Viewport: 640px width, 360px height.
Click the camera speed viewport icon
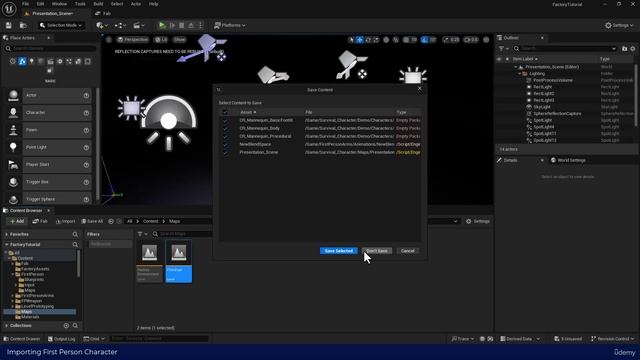point(471,40)
